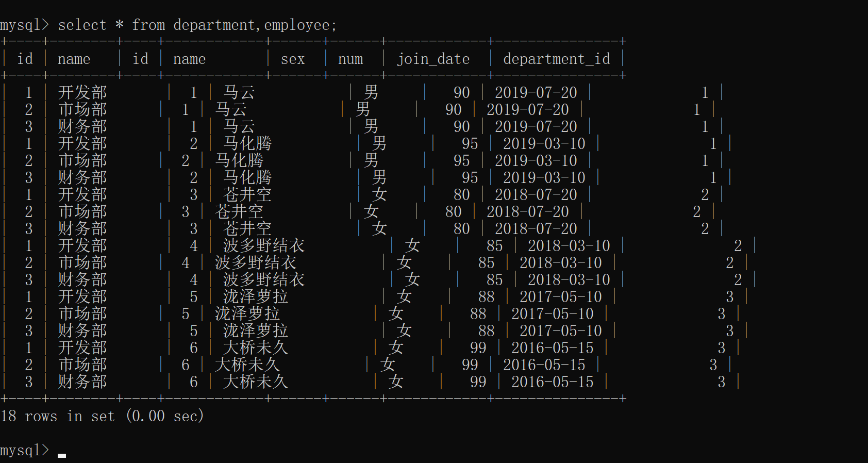The width and height of the screenshot is (868, 463).
Task: Click '18 rows in set (0.00 sec)' status line
Action: 102,416
